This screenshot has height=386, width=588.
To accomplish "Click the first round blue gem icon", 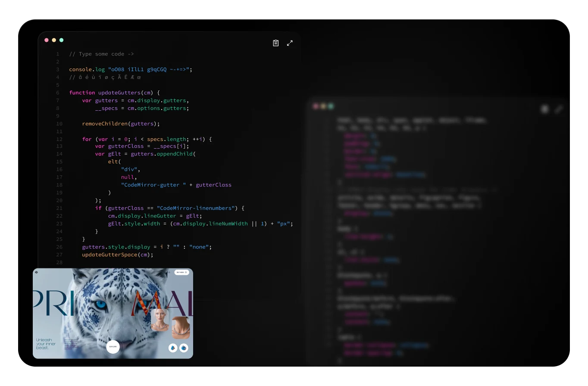I will (173, 348).
